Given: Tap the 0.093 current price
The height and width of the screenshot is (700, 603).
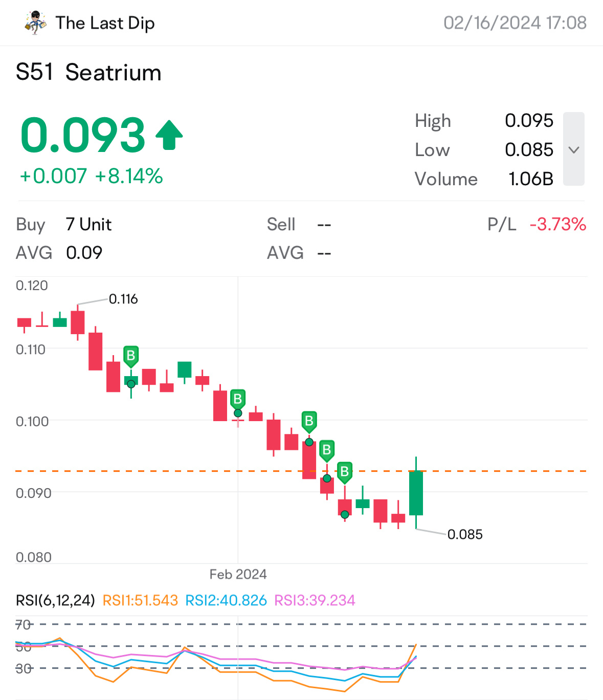Looking at the screenshot, I should 83,135.
